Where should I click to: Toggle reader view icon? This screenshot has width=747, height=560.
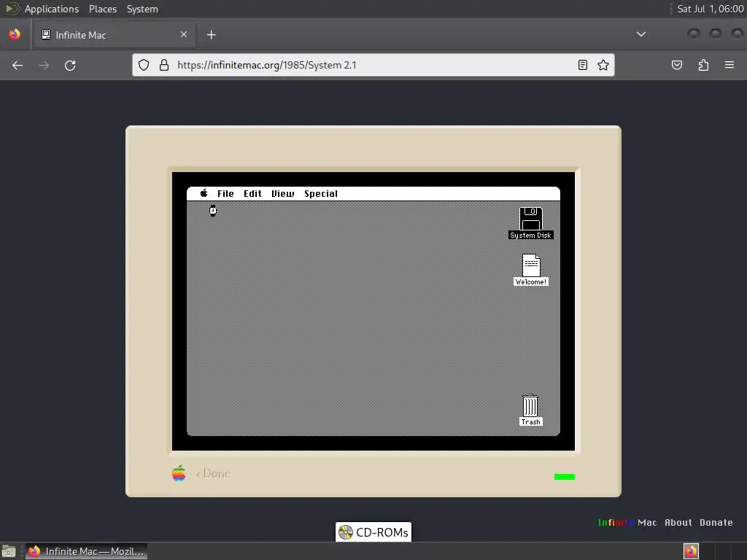coord(583,65)
